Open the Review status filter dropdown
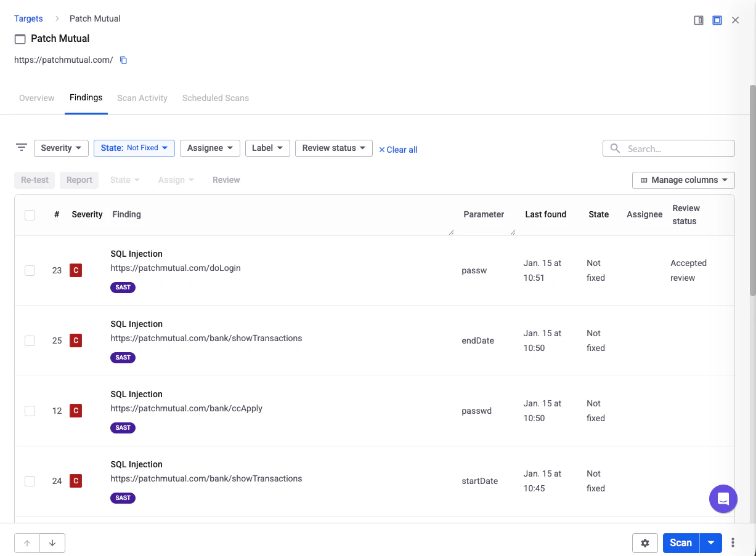 point(334,148)
